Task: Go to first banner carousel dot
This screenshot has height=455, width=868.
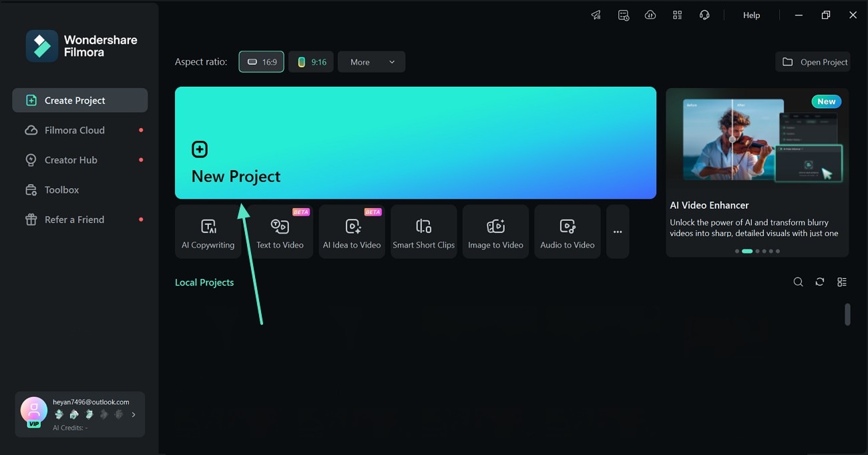Action: coord(737,252)
